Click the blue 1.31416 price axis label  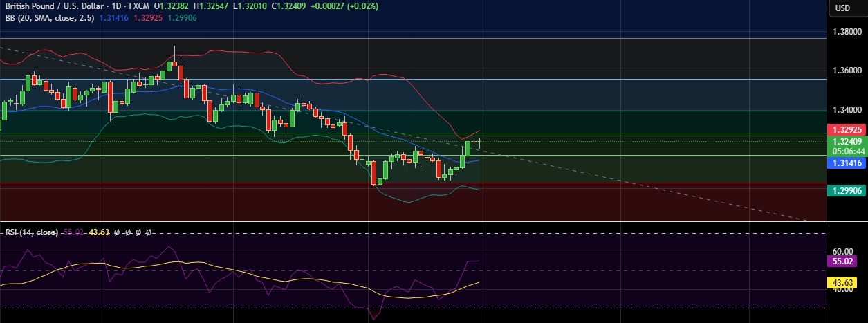[847, 163]
